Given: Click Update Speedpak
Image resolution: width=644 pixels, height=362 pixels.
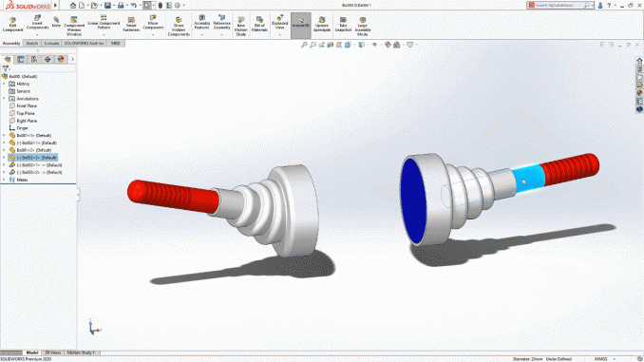Looking at the screenshot, I should pos(322,25).
